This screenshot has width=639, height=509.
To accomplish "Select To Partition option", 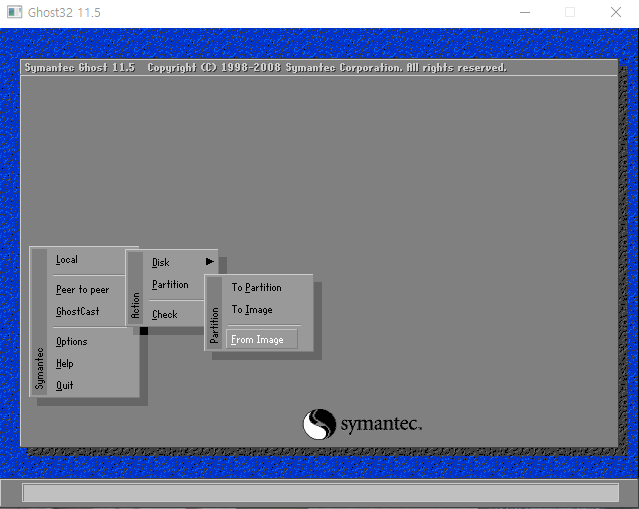I will [x=256, y=288].
